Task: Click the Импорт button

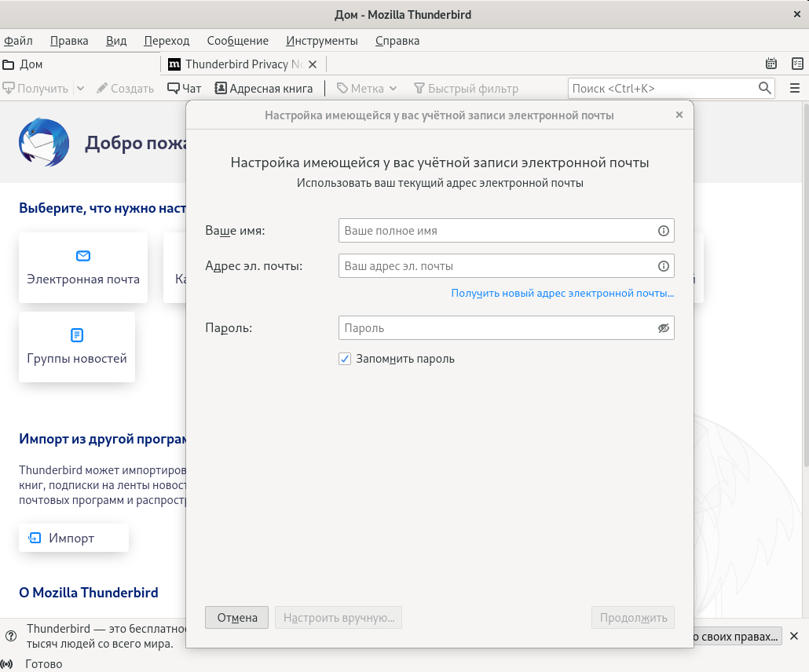Action: click(x=74, y=538)
